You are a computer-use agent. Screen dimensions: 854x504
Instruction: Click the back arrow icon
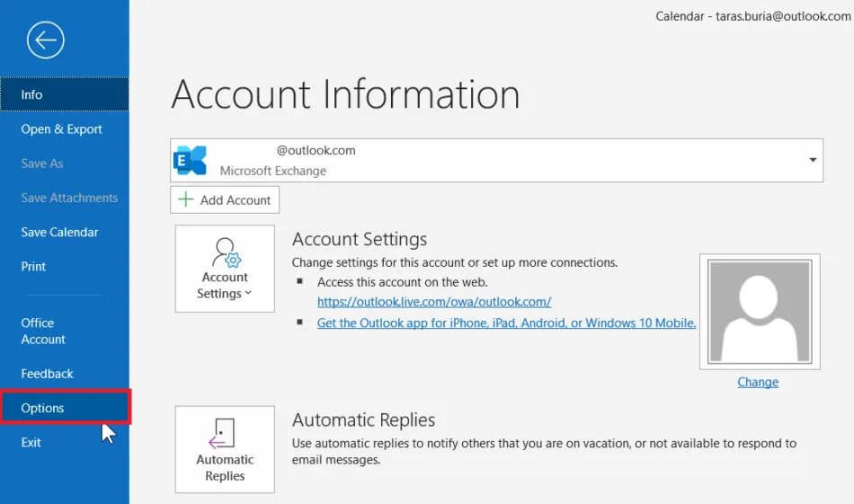tap(45, 40)
